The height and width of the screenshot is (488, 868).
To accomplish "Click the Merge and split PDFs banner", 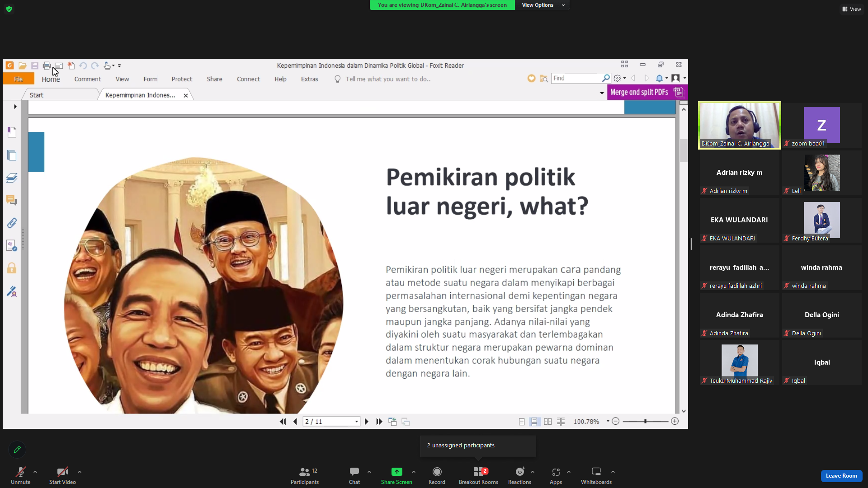I will point(647,92).
